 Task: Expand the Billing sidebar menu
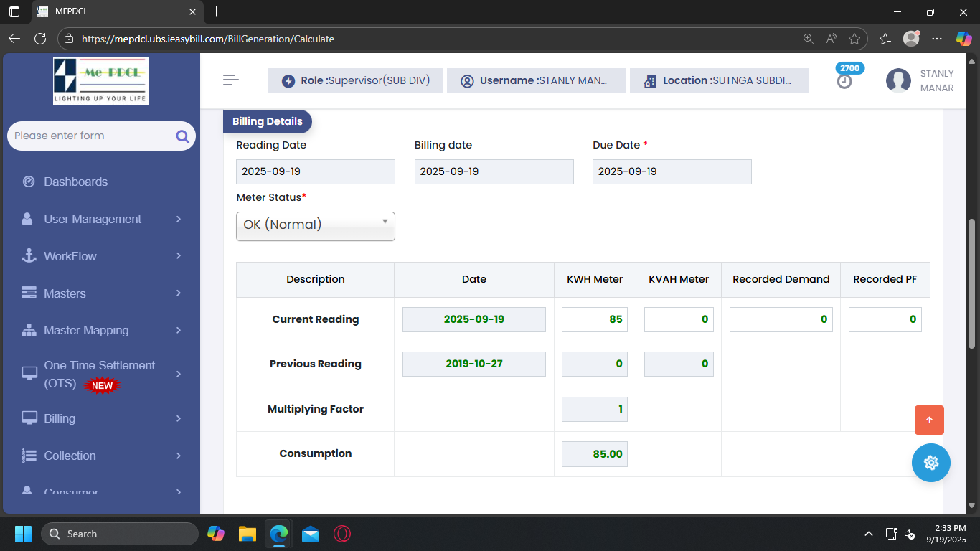(100, 418)
